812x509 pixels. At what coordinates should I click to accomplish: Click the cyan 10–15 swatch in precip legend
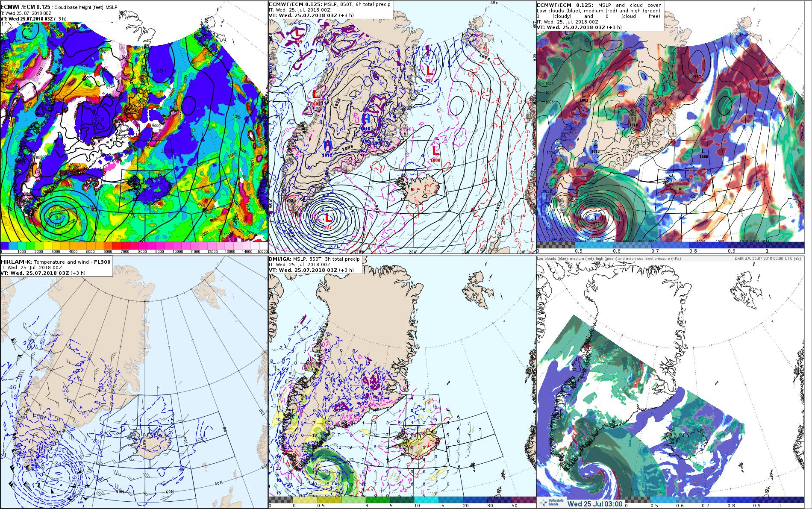point(426,500)
